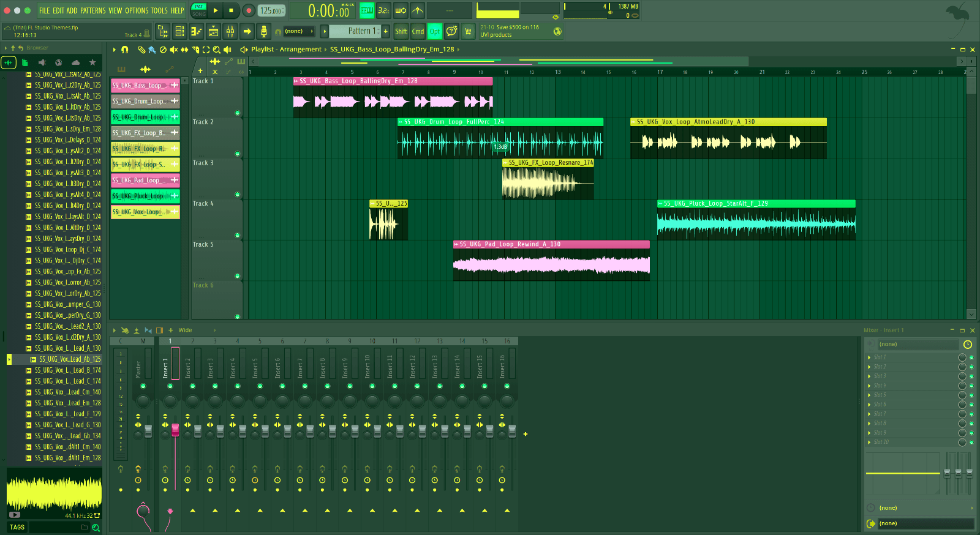Screen dimensions: 980x535
Task: Click the browser favorites star icon
Action: point(92,62)
